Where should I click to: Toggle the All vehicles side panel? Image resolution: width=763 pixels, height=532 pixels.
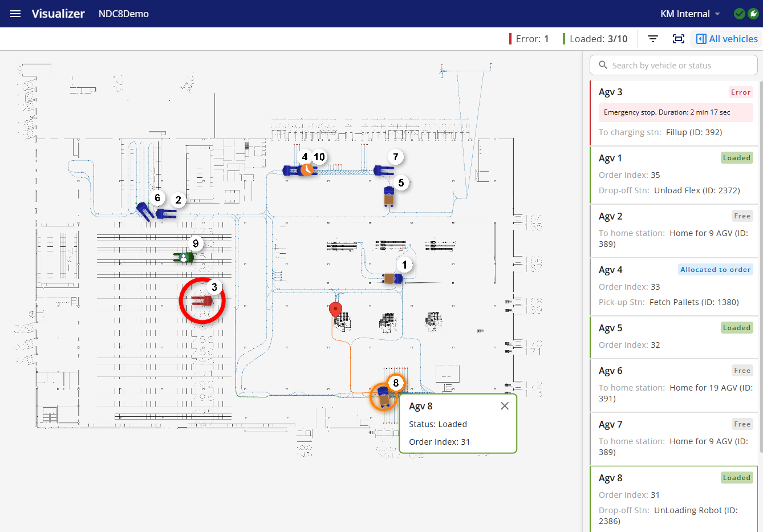(727, 39)
